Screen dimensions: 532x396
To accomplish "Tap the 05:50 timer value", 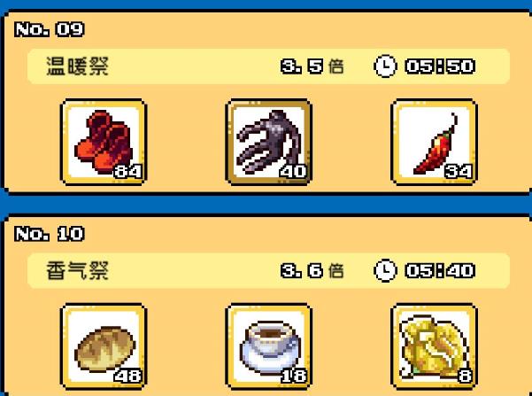I will pos(440,66).
